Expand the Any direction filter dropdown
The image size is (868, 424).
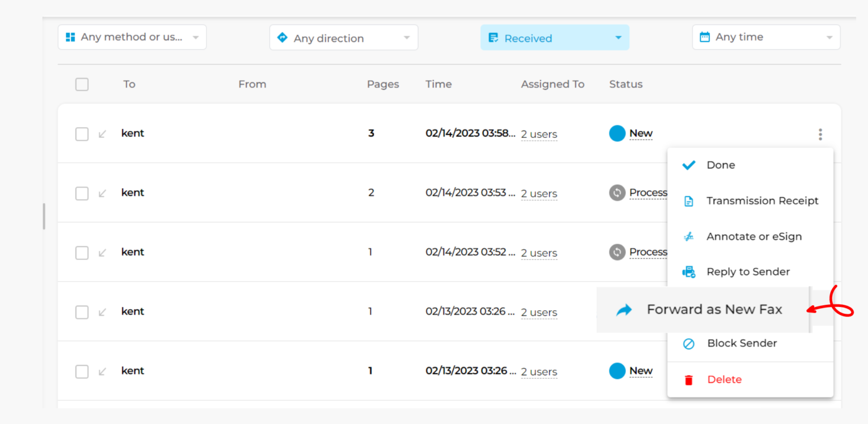pos(344,38)
